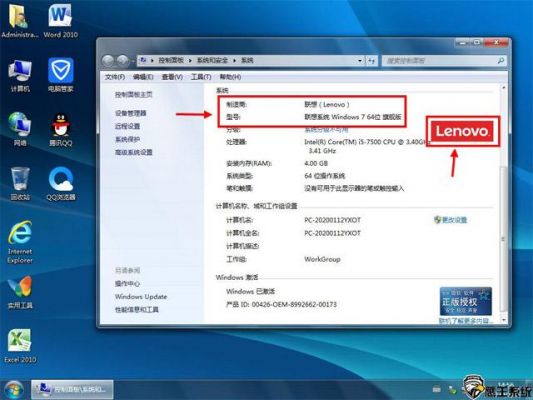Click 联机了解更多内容 link
Viewport: 533px width, 400px height.
pos(465,320)
